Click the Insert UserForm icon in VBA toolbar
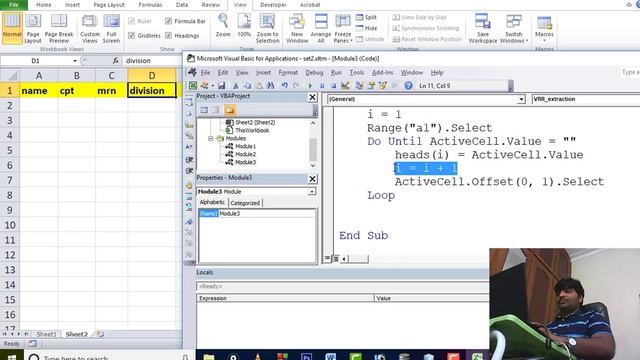The image size is (640, 360). 204,86
